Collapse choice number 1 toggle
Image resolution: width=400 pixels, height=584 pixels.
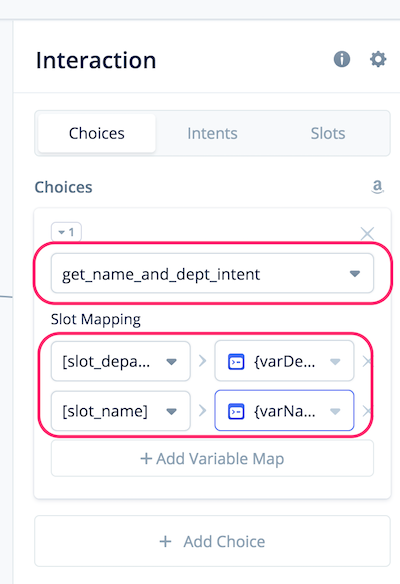pyautogui.click(x=66, y=232)
